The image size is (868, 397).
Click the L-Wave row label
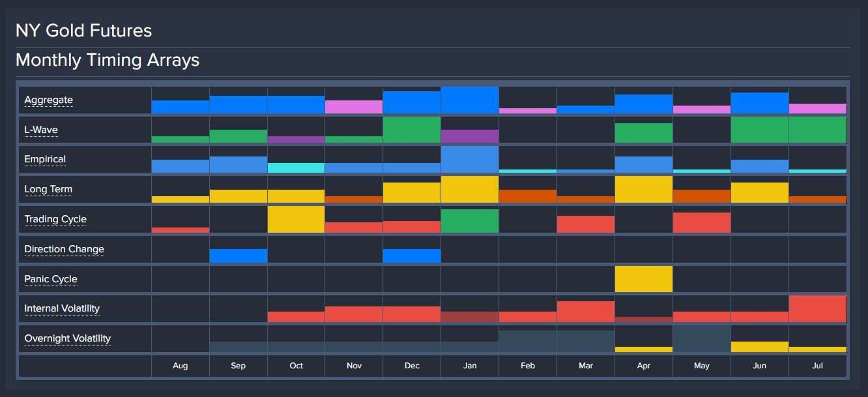(41, 130)
